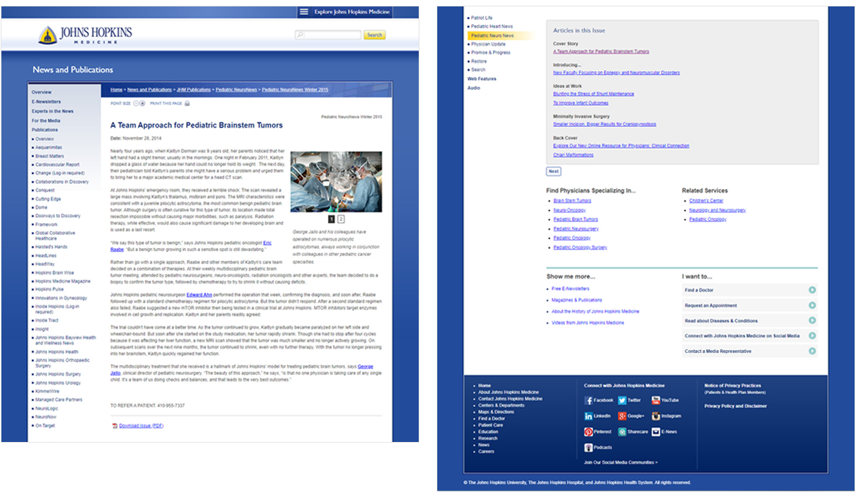The image size is (856, 504).
Task: Expand the Request an Appointment arrow
Action: tap(812, 305)
